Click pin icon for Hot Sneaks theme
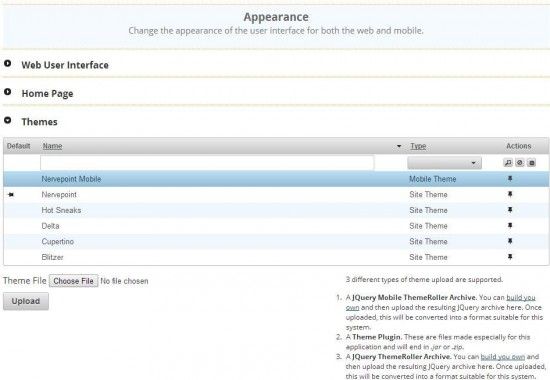This screenshot has width=550, height=380. 510,210
